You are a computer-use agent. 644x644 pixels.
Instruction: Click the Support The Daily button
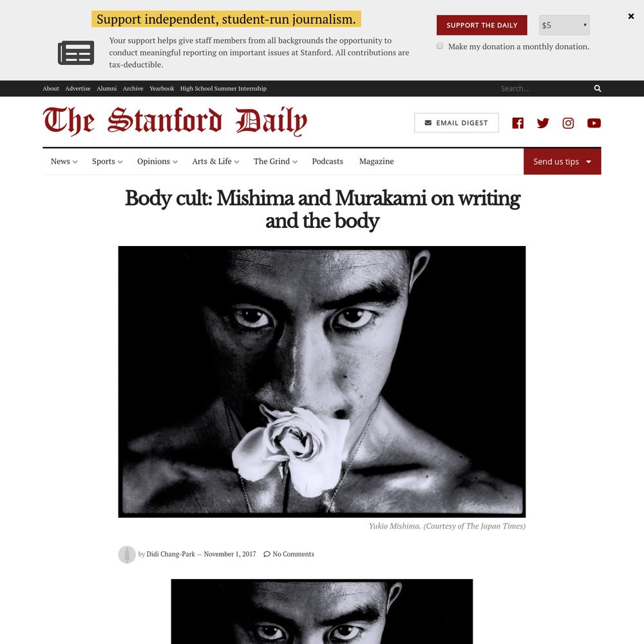click(482, 25)
